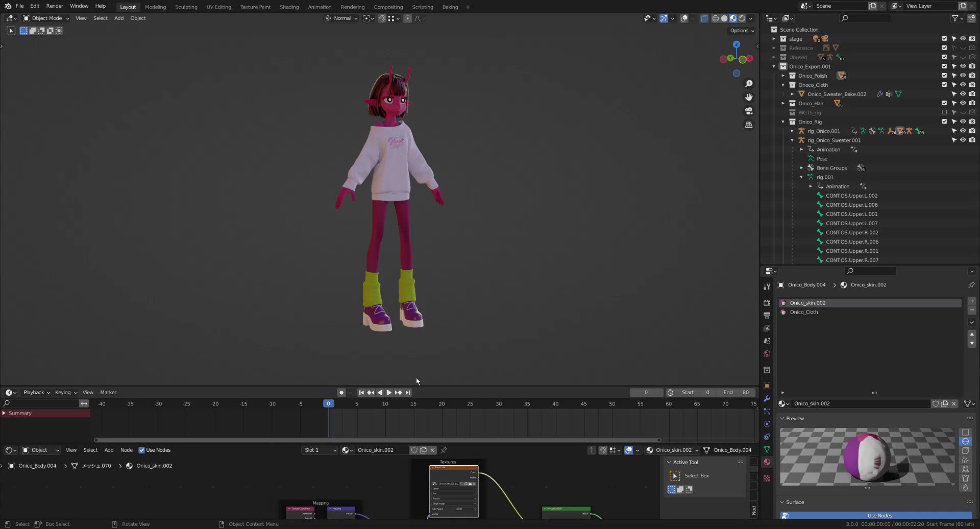The width and height of the screenshot is (980, 529).
Task: Switch to the UV Editing workspace tab
Action: [x=218, y=7]
